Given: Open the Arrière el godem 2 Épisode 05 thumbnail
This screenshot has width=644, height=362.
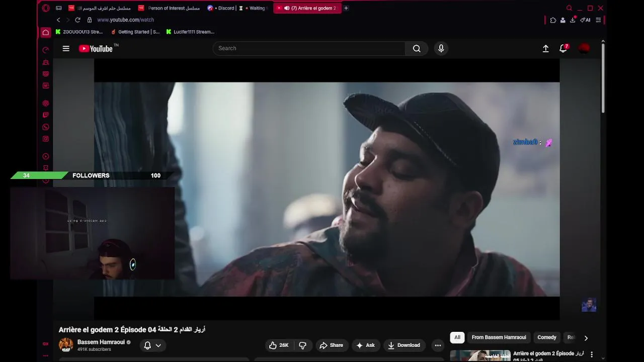Looking at the screenshot, I should coord(480,355).
